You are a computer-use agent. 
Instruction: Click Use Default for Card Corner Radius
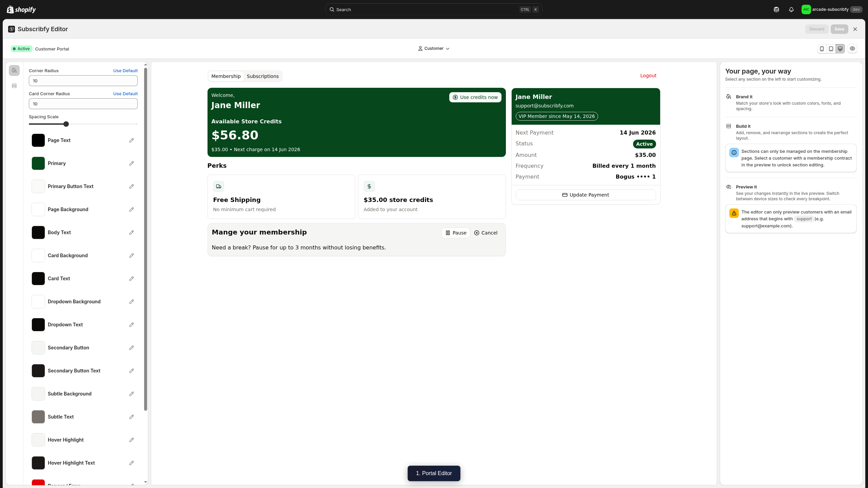[x=125, y=94]
